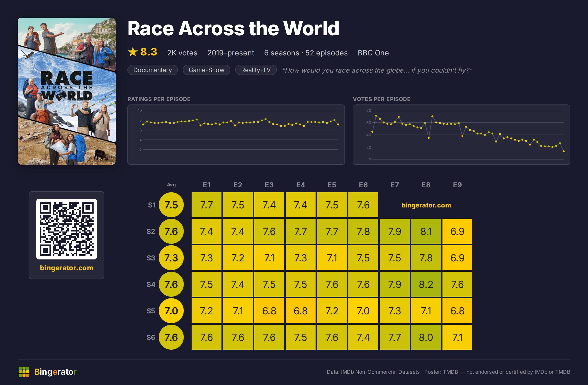588x385 pixels.
Task: Click the ratings per episode chart
Action: coord(236,135)
